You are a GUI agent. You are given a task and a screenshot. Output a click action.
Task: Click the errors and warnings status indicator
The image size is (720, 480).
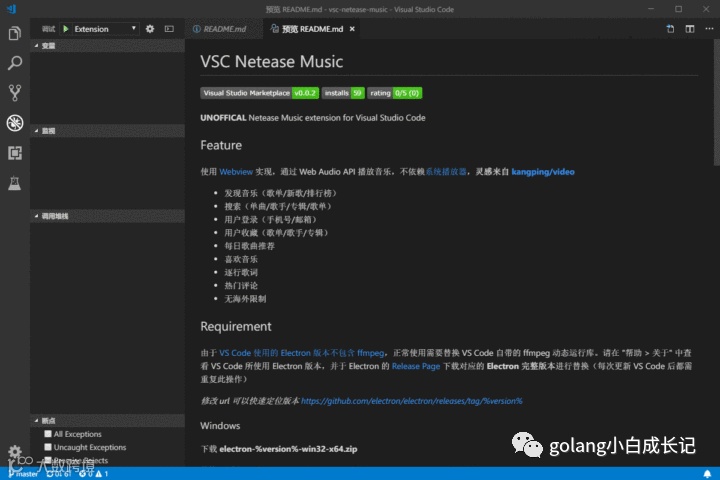tap(93, 474)
